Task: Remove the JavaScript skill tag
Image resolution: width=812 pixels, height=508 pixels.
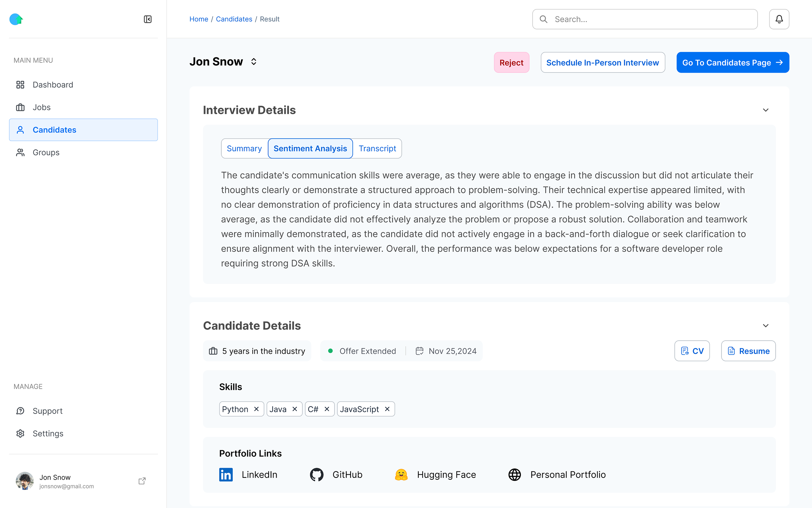Action: click(x=387, y=409)
